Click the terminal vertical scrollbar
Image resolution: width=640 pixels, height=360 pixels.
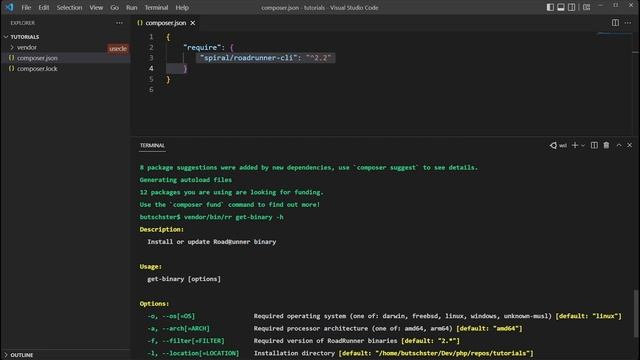[636, 313]
